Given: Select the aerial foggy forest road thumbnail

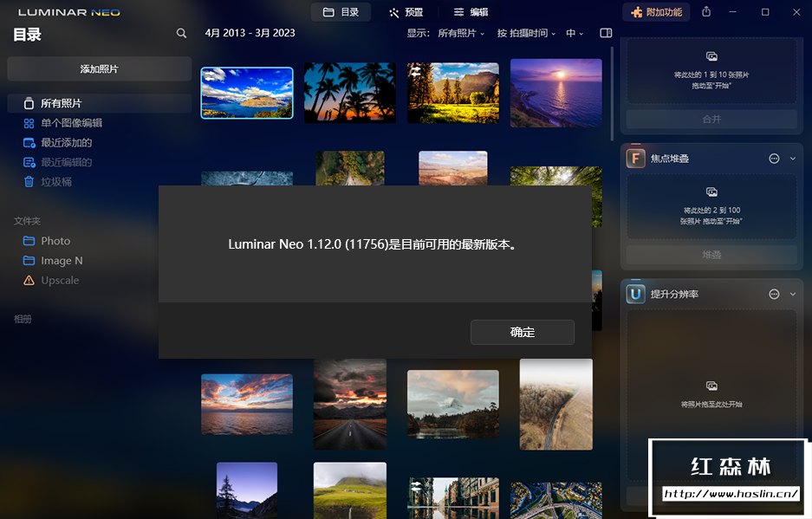Looking at the screenshot, I should 556,404.
